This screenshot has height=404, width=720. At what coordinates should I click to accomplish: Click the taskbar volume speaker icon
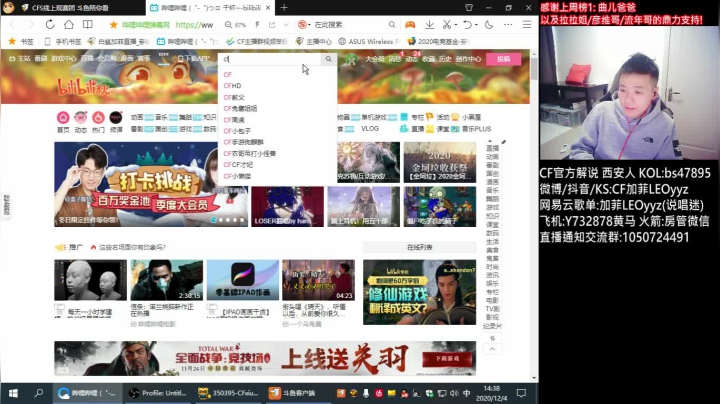coord(454,393)
